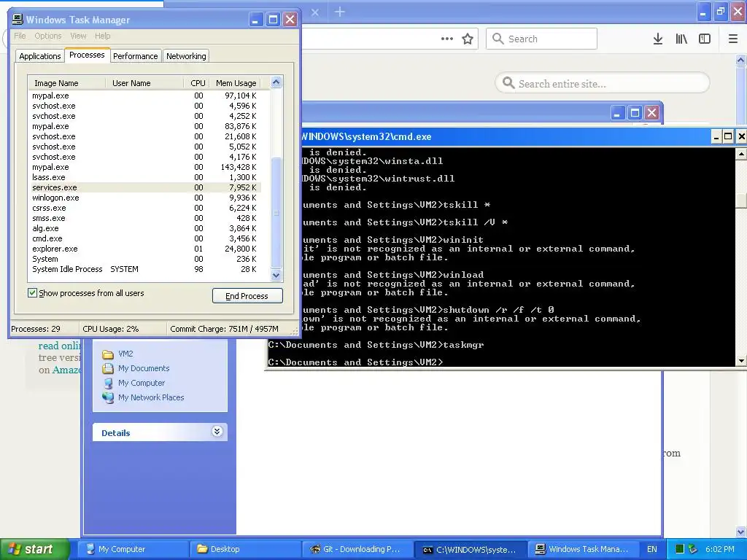This screenshot has height=560, width=747.
Task: Switch to Performance tab
Action: 135,55
